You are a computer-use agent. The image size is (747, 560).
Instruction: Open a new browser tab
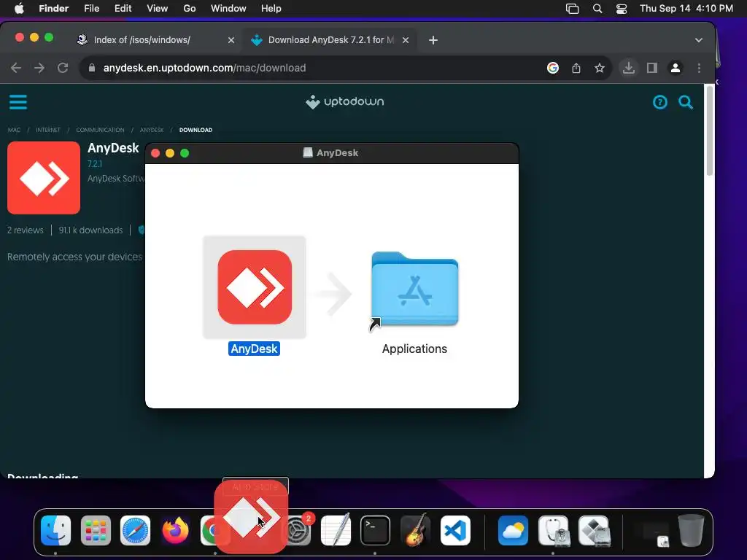coord(433,40)
